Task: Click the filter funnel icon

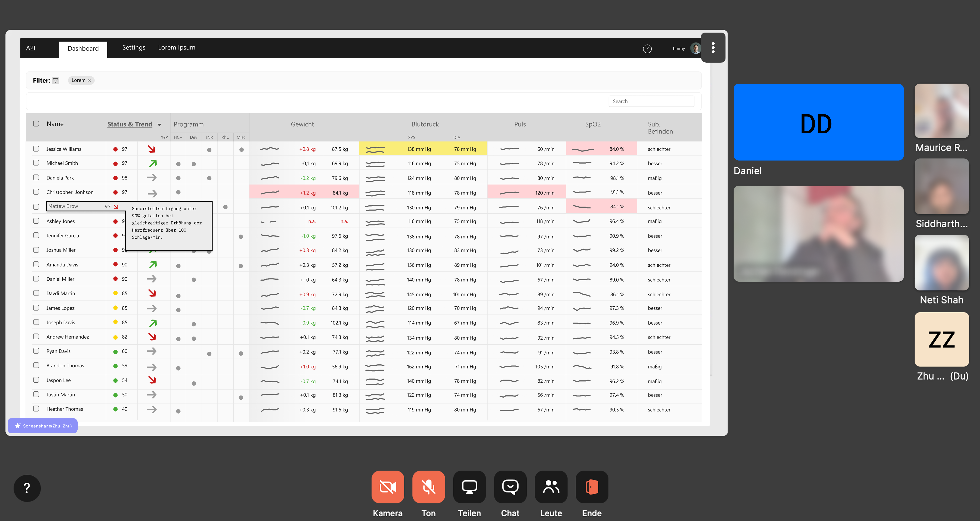Action: (x=55, y=80)
